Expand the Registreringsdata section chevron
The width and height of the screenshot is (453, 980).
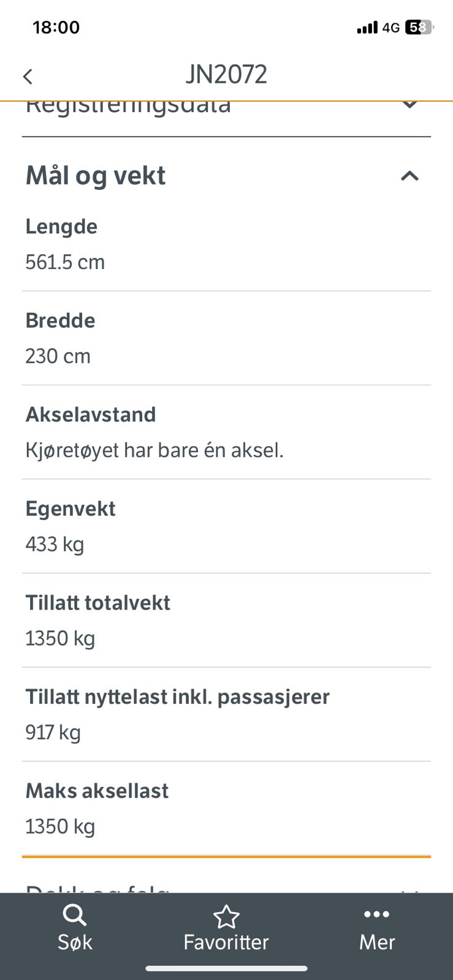pyautogui.click(x=409, y=104)
